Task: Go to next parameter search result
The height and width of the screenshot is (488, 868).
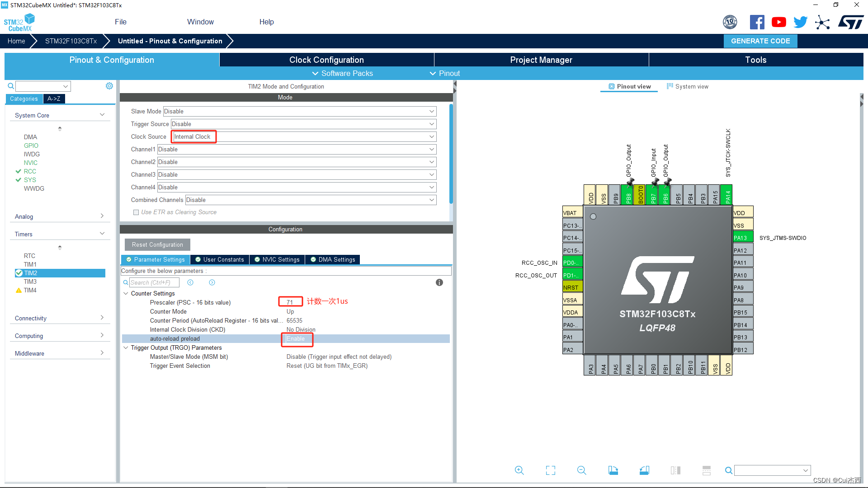Action: click(x=212, y=282)
